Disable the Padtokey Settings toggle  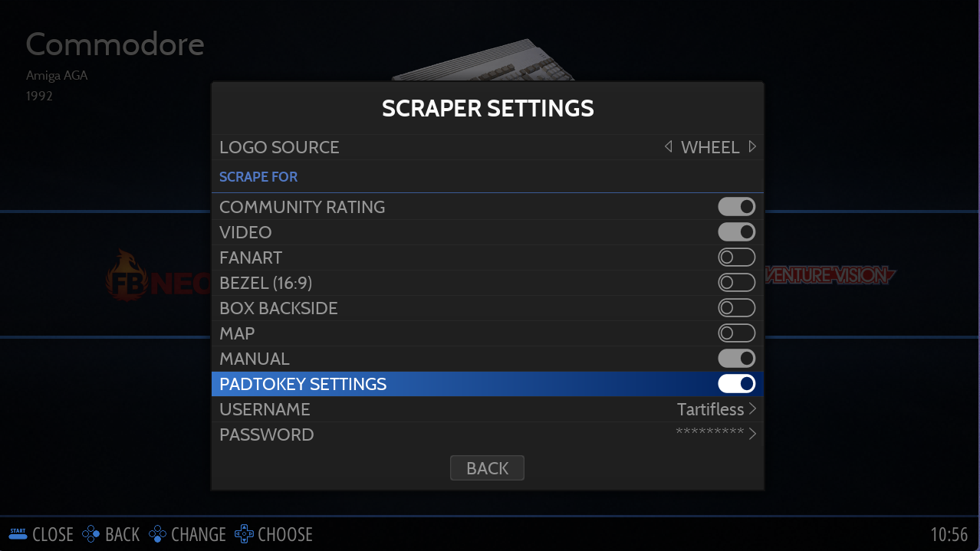point(736,384)
